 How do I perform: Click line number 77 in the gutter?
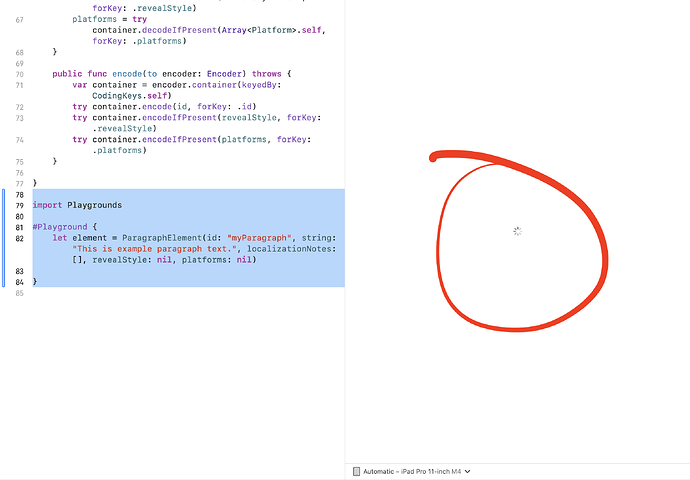click(19, 183)
